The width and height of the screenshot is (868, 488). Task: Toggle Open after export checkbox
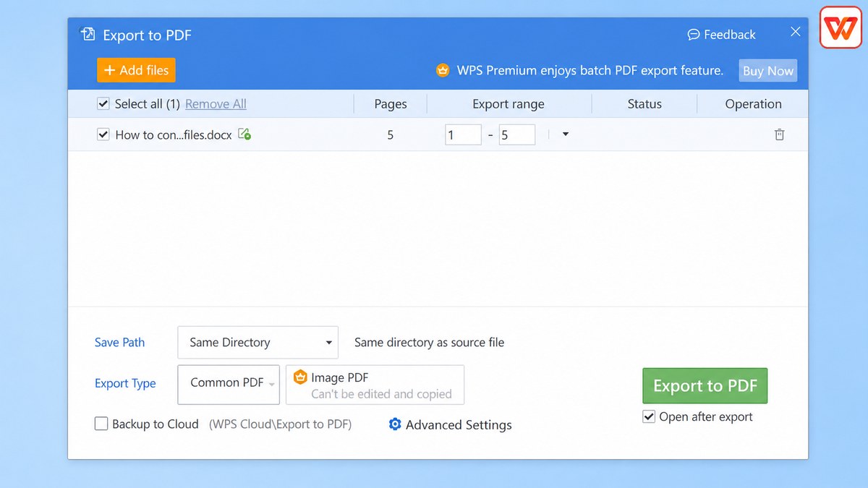tap(649, 416)
